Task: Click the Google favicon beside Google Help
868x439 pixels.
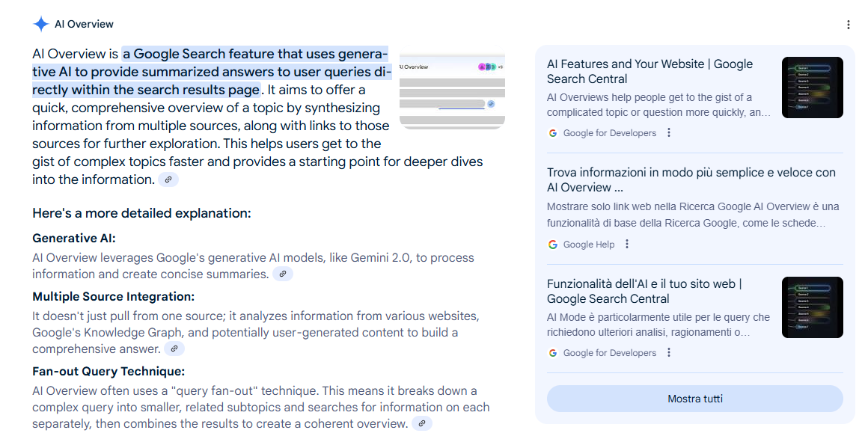Action: [x=552, y=244]
